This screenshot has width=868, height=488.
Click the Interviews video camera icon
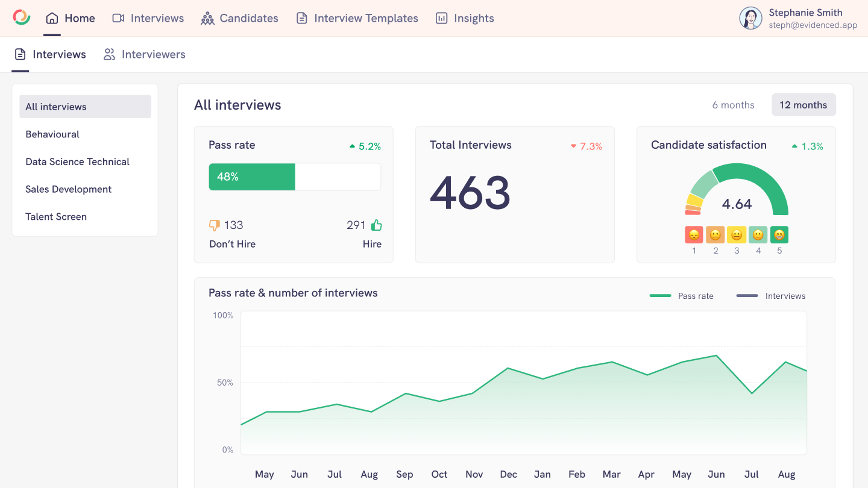coord(118,18)
